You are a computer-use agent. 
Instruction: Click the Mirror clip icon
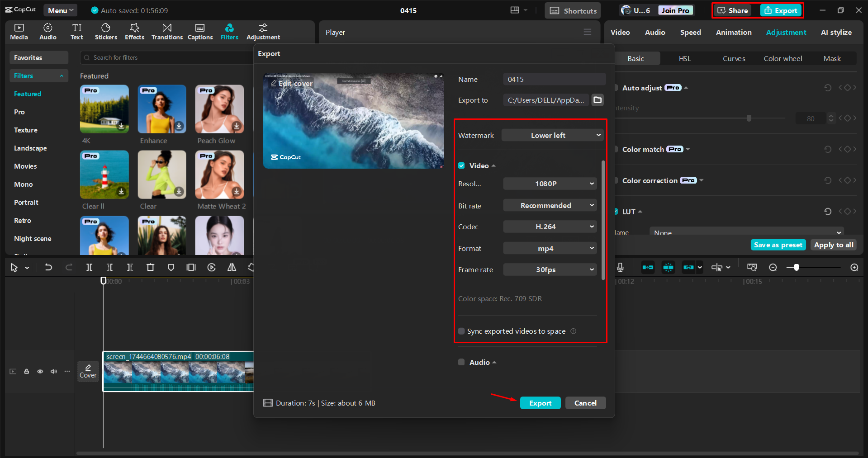point(232,267)
